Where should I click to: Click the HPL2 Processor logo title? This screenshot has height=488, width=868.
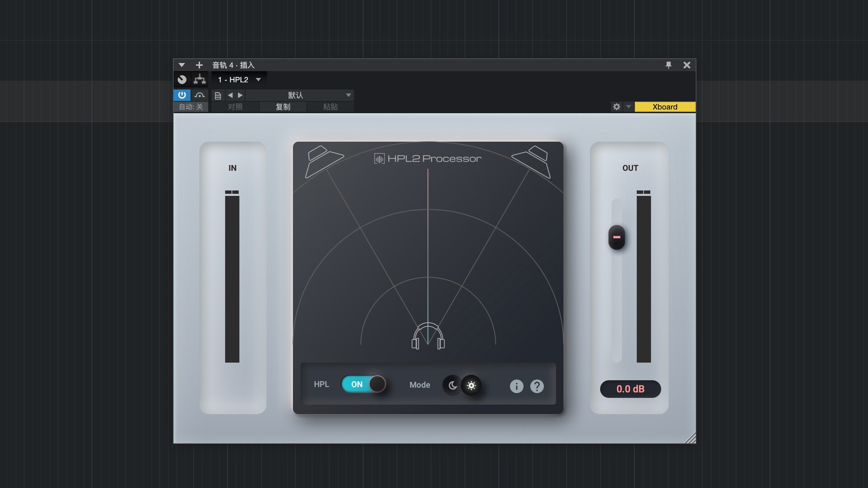coord(428,159)
